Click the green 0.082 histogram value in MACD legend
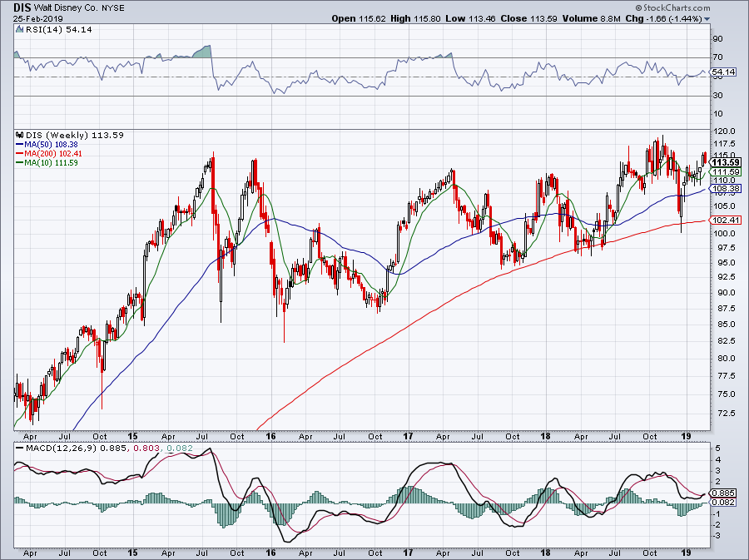 pos(180,448)
